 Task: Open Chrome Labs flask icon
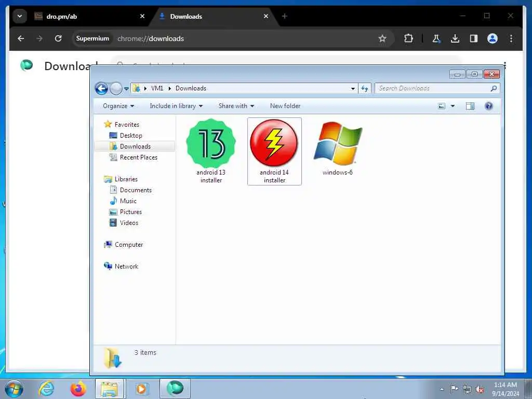(436, 38)
